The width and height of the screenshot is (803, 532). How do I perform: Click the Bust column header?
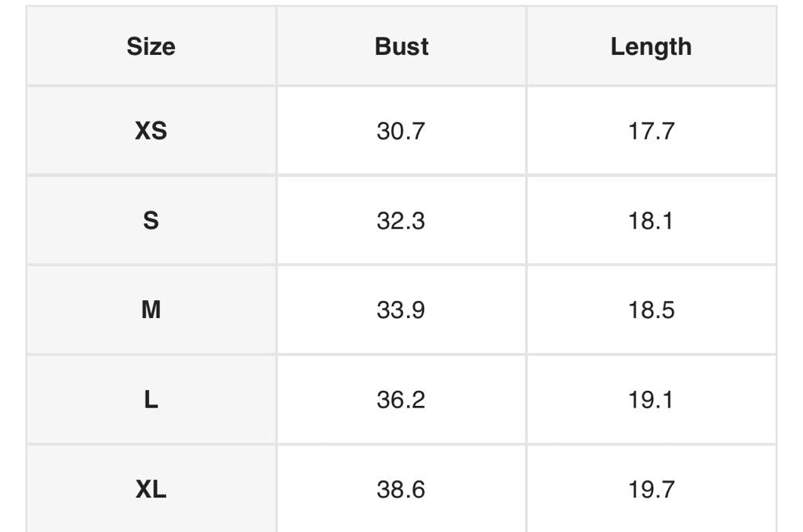pos(401,47)
